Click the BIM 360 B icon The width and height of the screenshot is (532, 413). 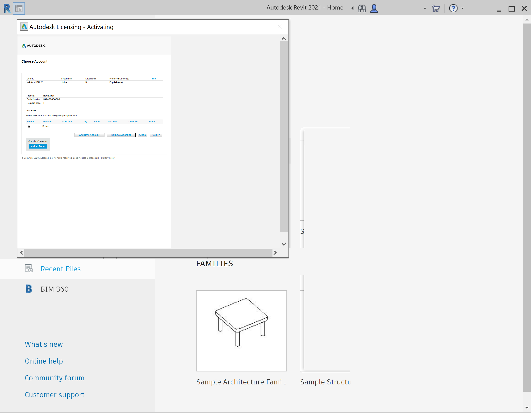coord(29,289)
